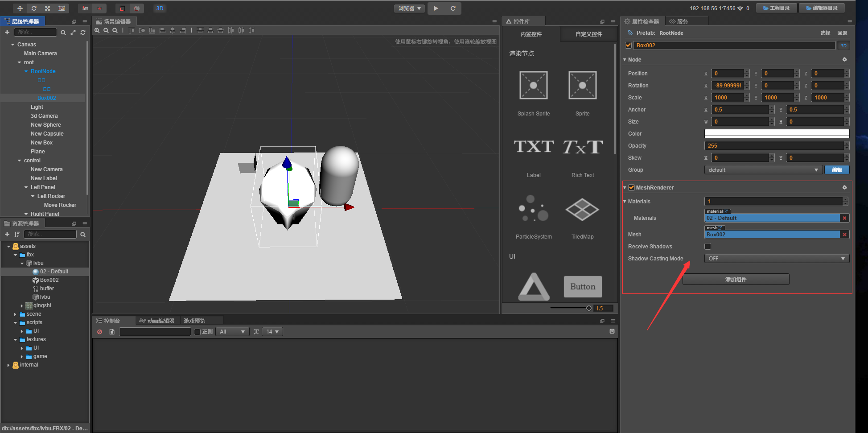Pick the Label widget icon

tap(534, 147)
